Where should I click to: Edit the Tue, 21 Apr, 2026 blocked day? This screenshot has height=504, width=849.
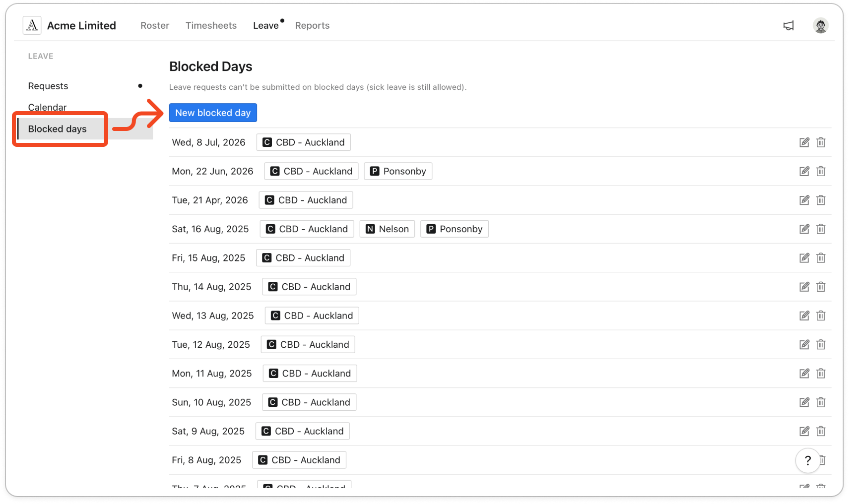point(804,200)
